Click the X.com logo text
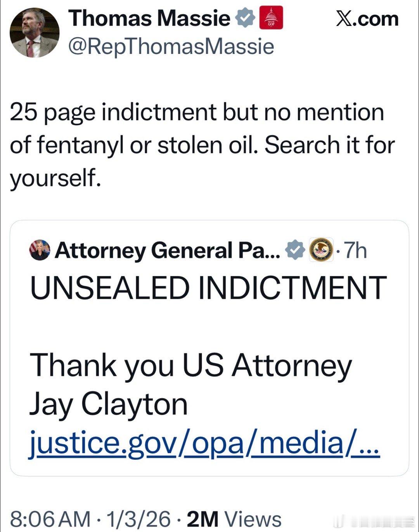 click(x=367, y=19)
